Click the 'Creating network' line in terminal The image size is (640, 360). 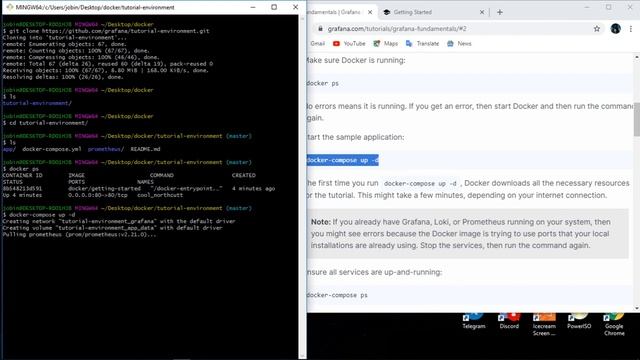tap(119, 222)
